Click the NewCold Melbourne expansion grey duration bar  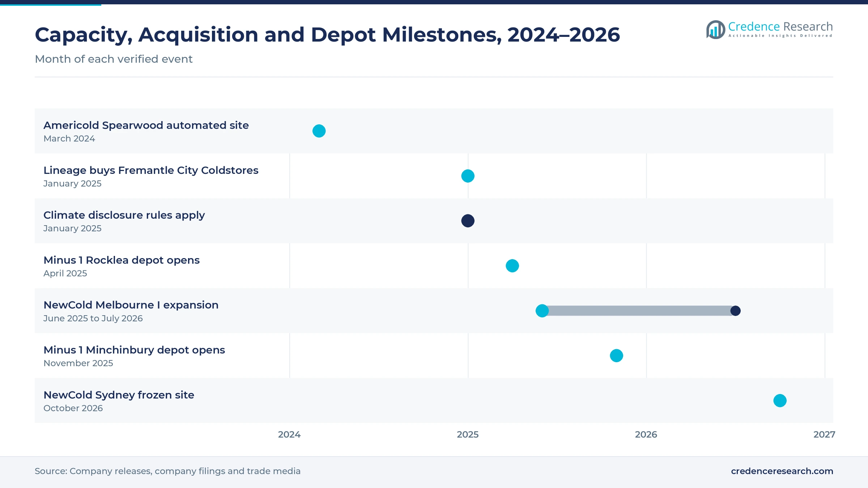click(x=639, y=311)
